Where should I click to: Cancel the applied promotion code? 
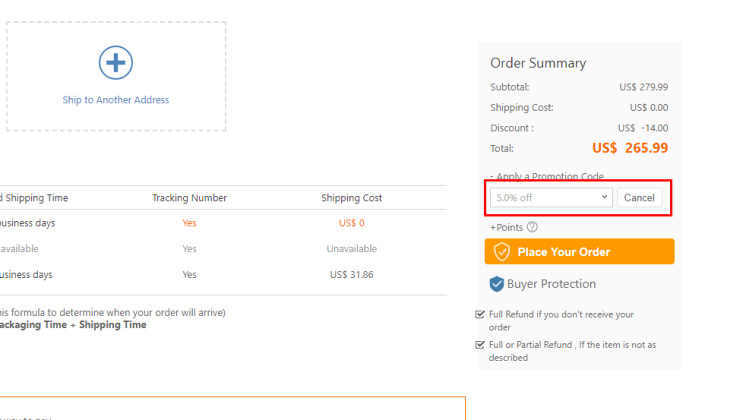tap(639, 198)
